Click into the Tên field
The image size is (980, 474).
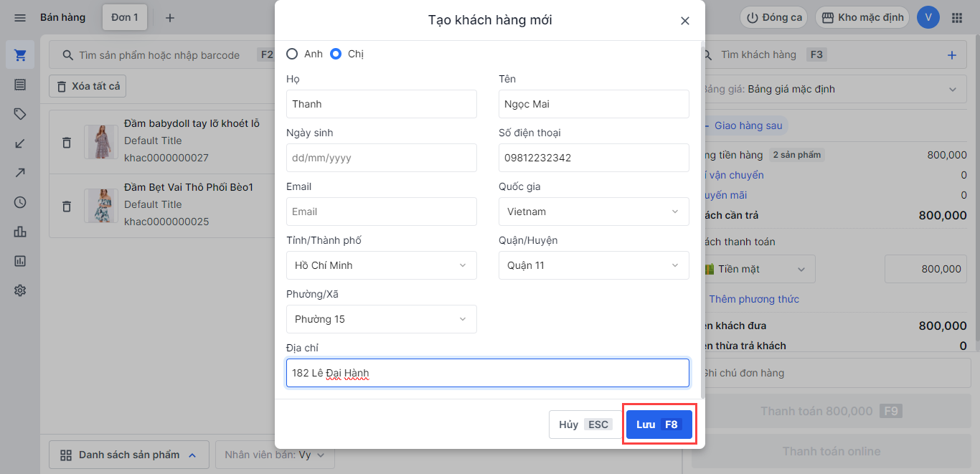tap(594, 104)
